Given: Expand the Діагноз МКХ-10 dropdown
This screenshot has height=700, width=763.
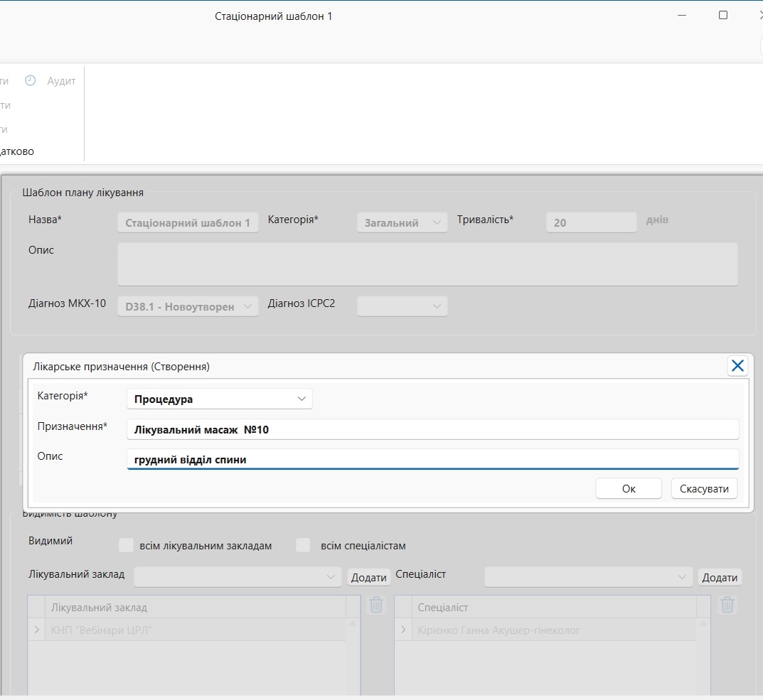Looking at the screenshot, I should [188, 306].
